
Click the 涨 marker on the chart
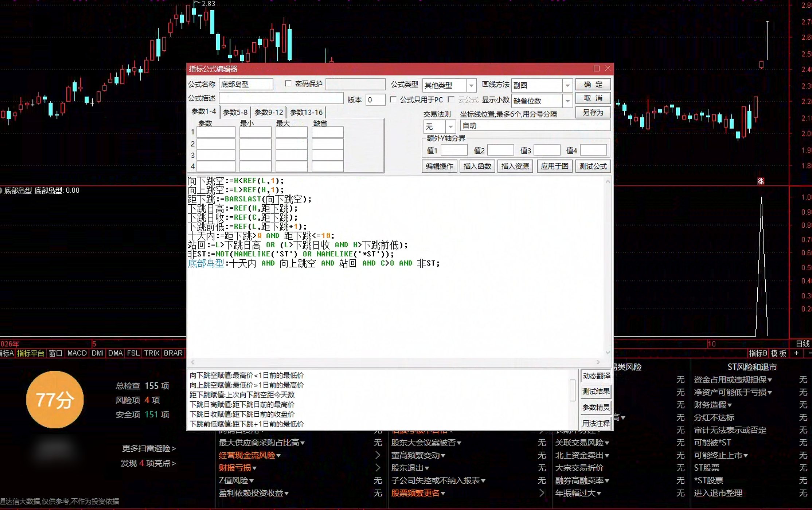761,181
